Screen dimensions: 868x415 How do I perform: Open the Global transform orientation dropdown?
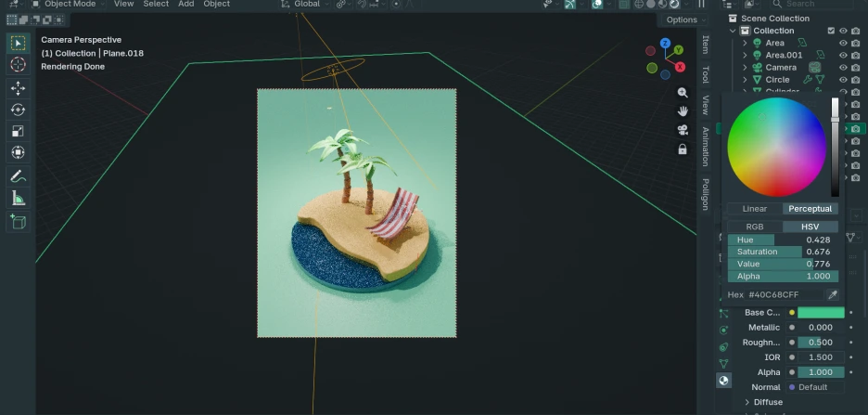tap(305, 4)
